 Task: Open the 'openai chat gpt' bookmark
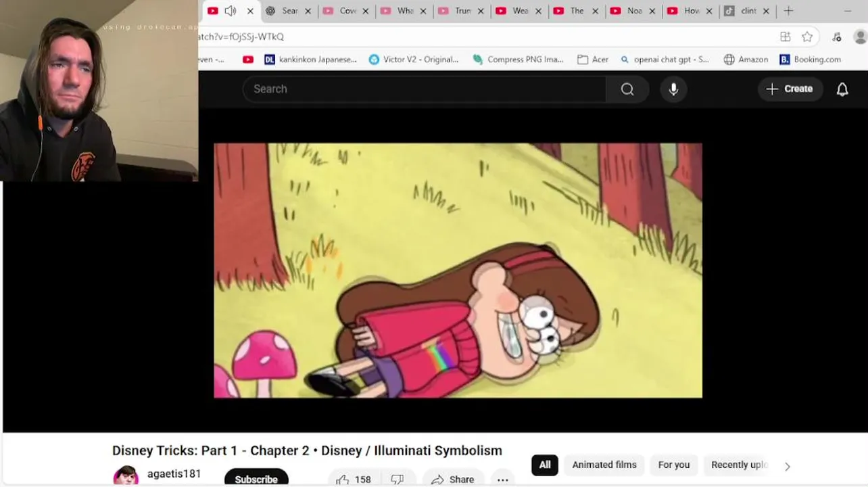[x=665, y=60]
